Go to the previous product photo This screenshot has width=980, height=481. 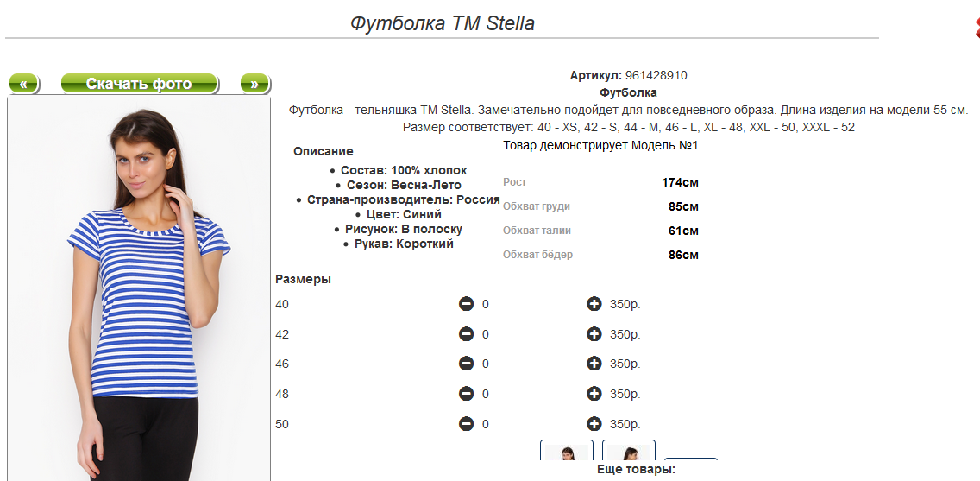click(x=23, y=84)
